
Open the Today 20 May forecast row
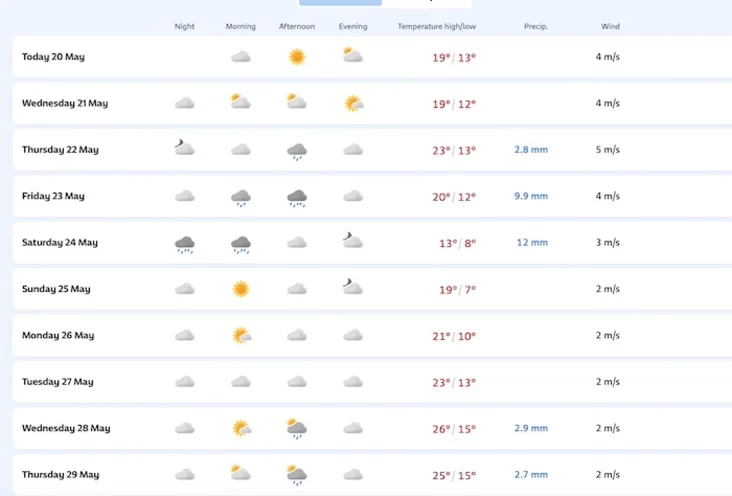coord(372,57)
